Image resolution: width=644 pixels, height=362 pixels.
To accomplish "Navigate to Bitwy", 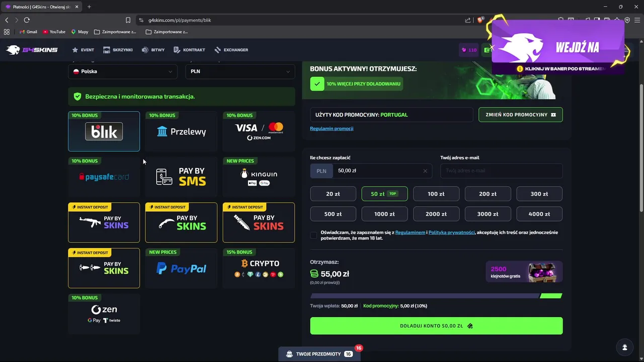I will pyautogui.click(x=153, y=50).
